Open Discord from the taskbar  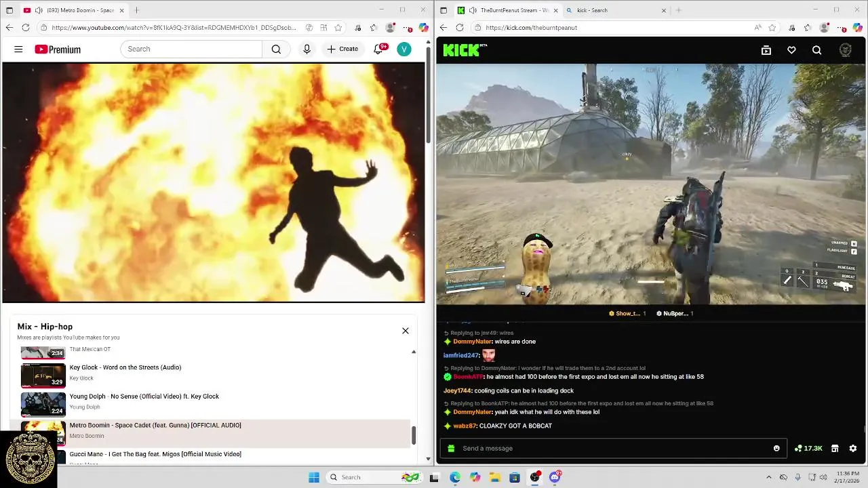[555, 477]
